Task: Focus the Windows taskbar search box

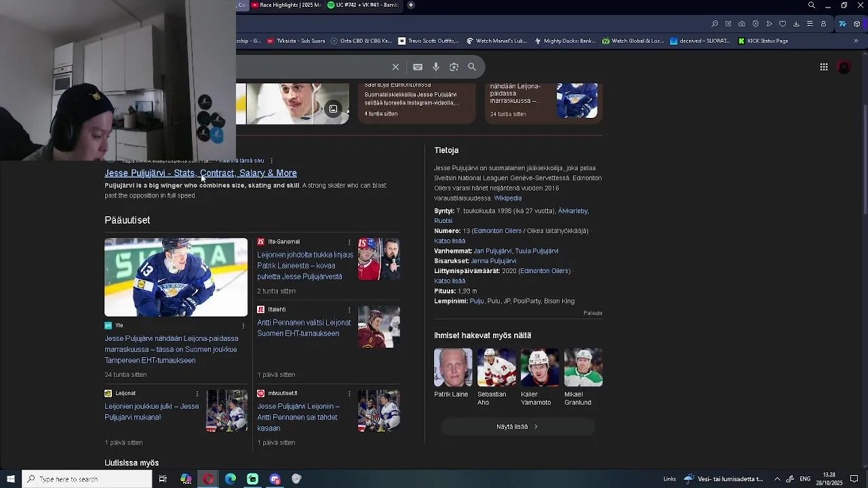Action: tap(87, 479)
